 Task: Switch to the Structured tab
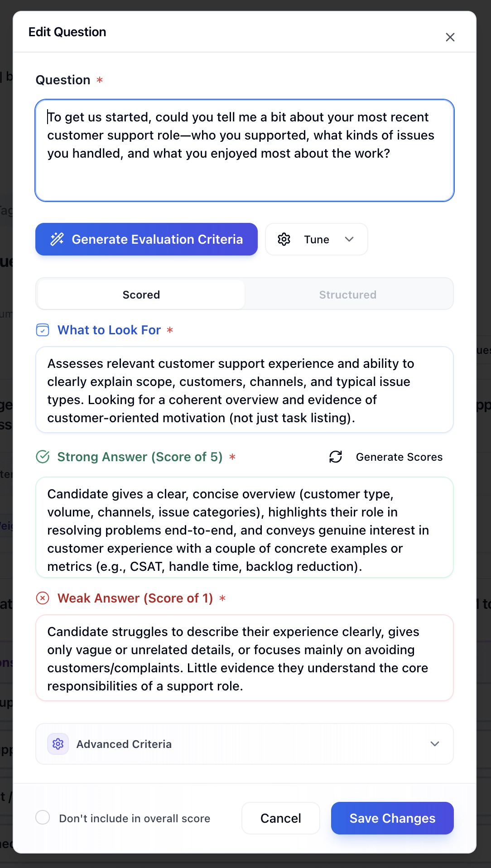pos(347,294)
